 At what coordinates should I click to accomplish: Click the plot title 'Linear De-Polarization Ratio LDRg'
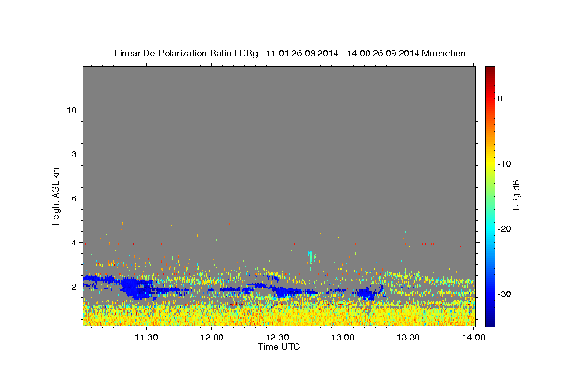[x=186, y=53]
